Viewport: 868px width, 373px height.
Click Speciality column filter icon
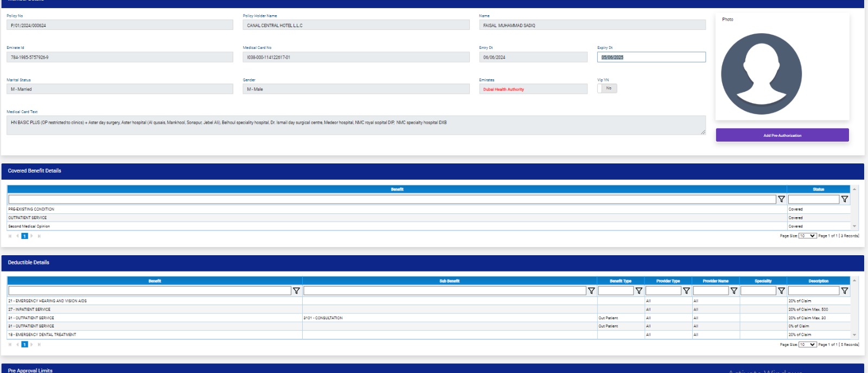coord(781,291)
